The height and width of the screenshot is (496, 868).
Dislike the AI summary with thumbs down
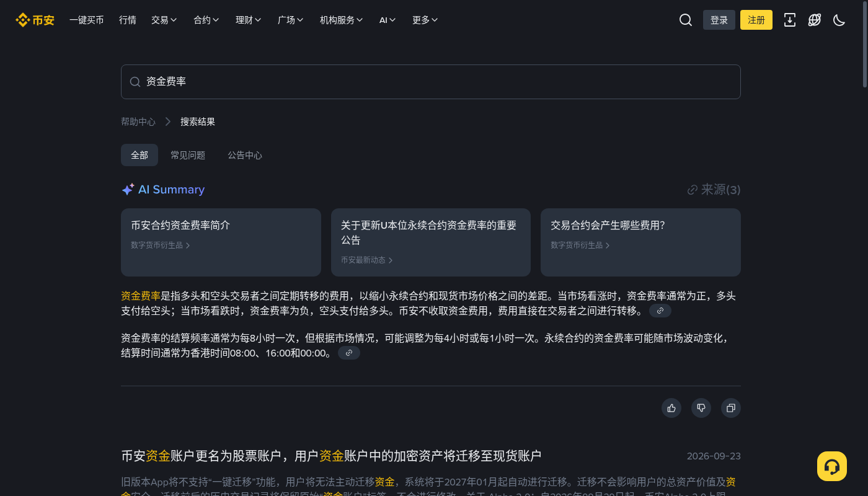pyautogui.click(x=701, y=408)
